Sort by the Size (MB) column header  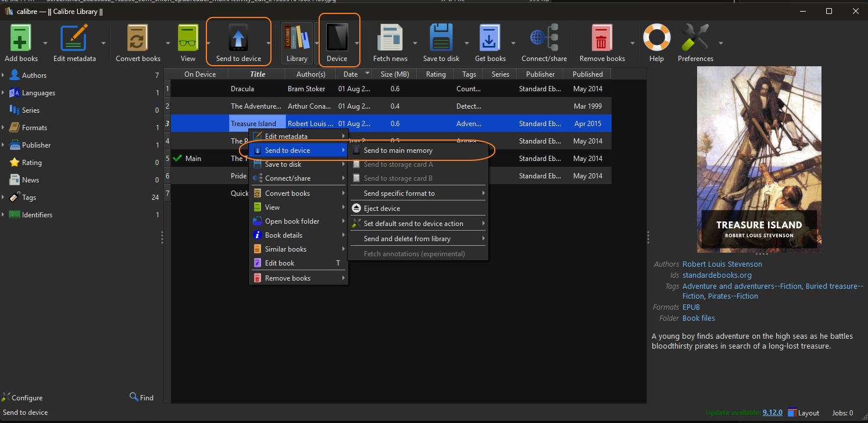(x=395, y=74)
